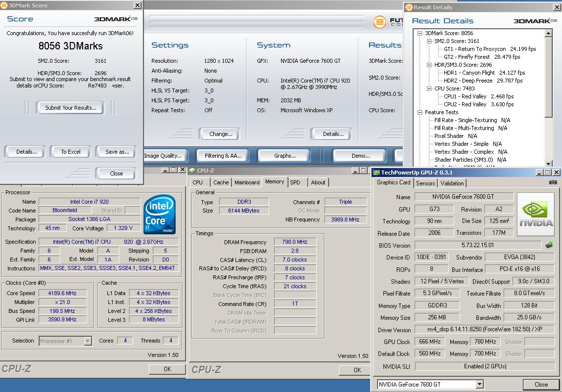Screen dimensions: 562x392
Task: Open Filtering & AA options
Action: pyautogui.click(x=223, y=156)
